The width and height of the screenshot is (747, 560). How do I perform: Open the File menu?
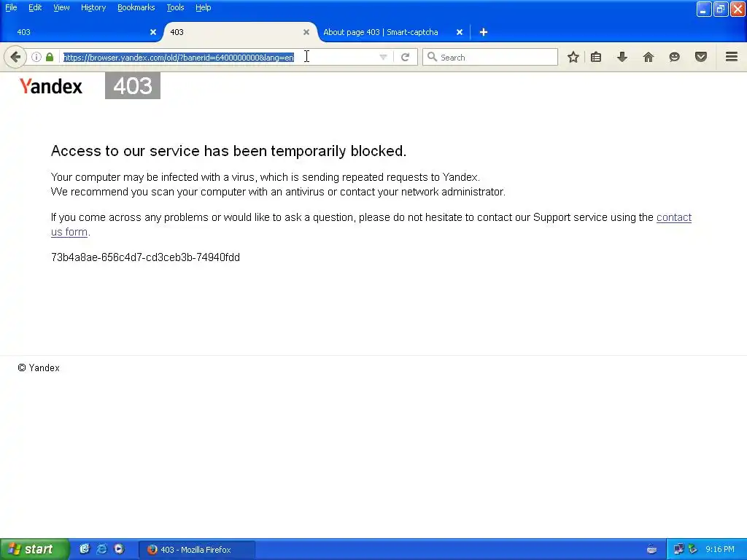coord(11,7)
